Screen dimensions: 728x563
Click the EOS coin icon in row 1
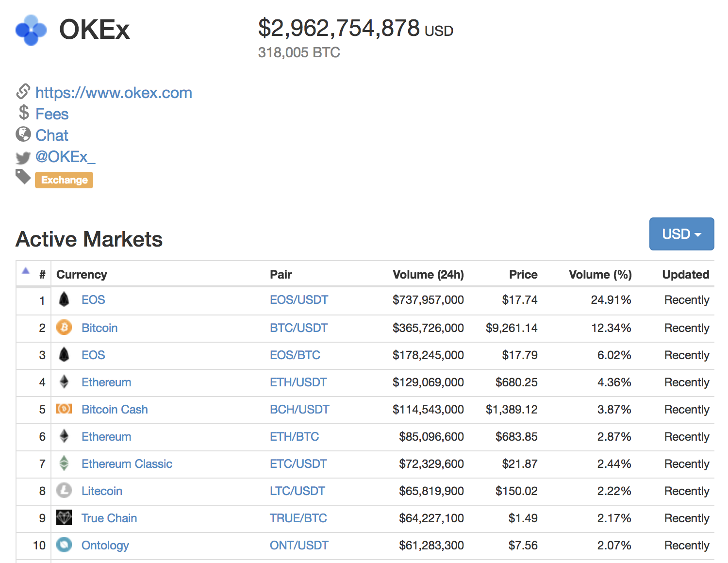pos(64,299)
